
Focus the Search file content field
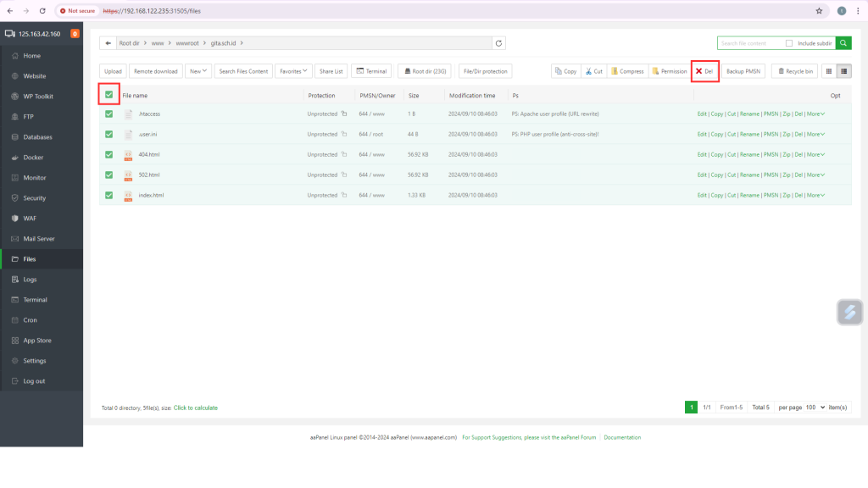(749, 43)
